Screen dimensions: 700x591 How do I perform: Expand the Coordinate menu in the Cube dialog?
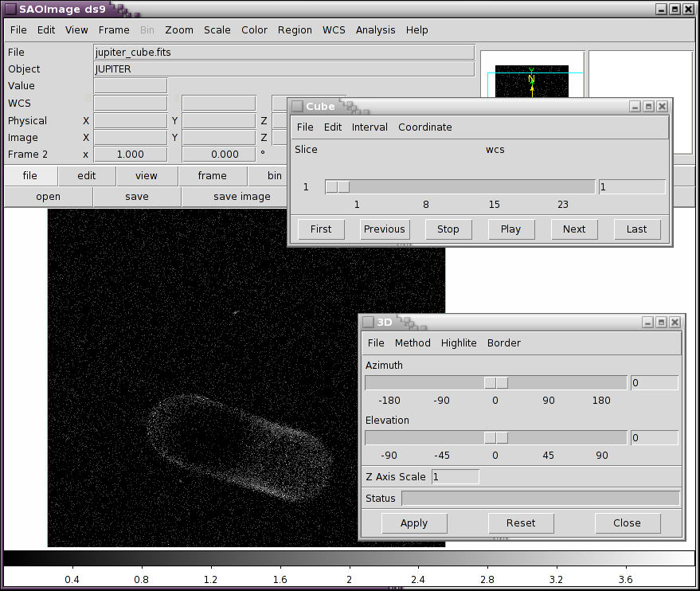pyautogui.click(x=424, y=127)
